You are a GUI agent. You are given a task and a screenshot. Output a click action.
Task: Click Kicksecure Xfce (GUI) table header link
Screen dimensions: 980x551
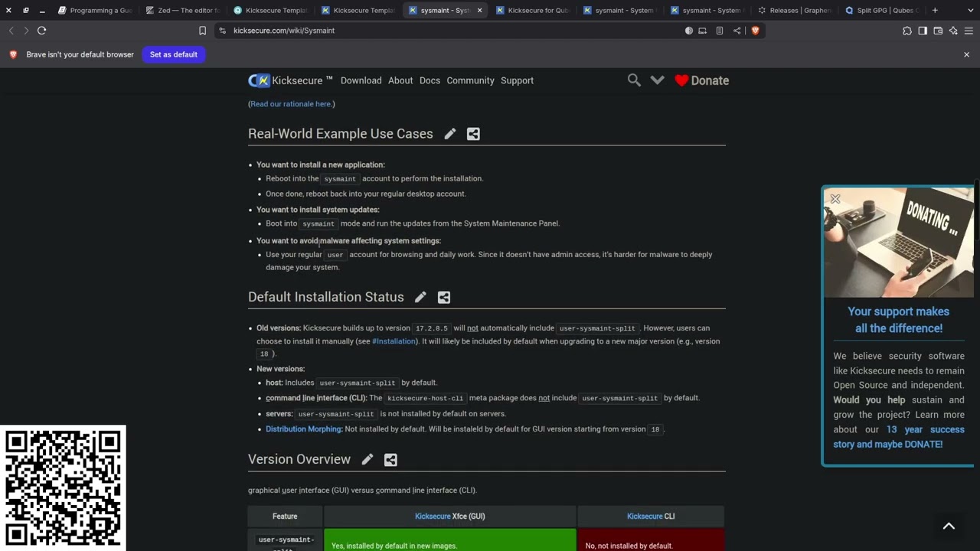450,517
